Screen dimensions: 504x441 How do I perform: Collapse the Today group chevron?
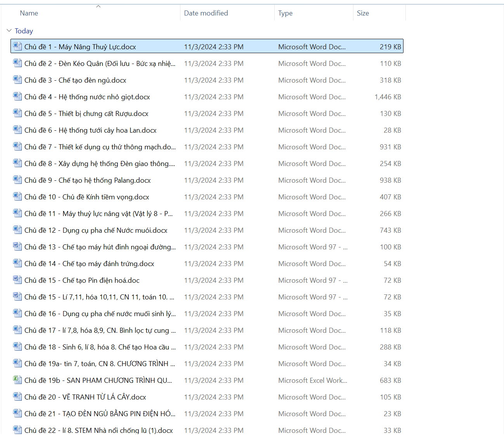[x=9, y=31]
